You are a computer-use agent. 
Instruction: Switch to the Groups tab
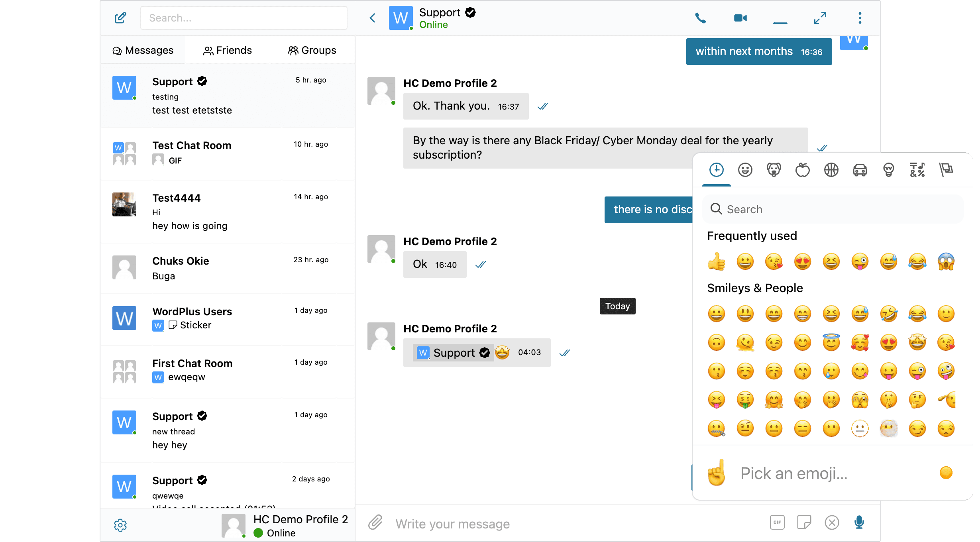(312, 50)
